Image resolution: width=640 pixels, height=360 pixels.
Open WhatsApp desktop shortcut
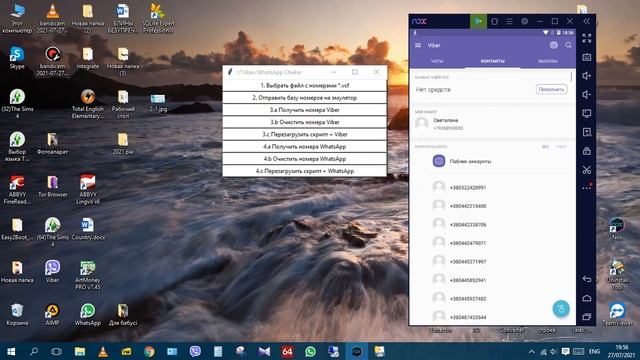coord(88,314)
